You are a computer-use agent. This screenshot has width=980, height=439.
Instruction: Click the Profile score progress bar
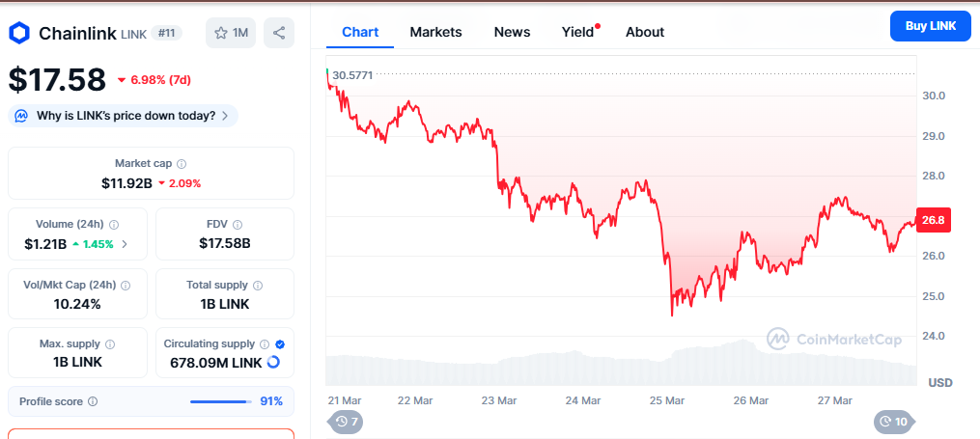pos(220,401)
